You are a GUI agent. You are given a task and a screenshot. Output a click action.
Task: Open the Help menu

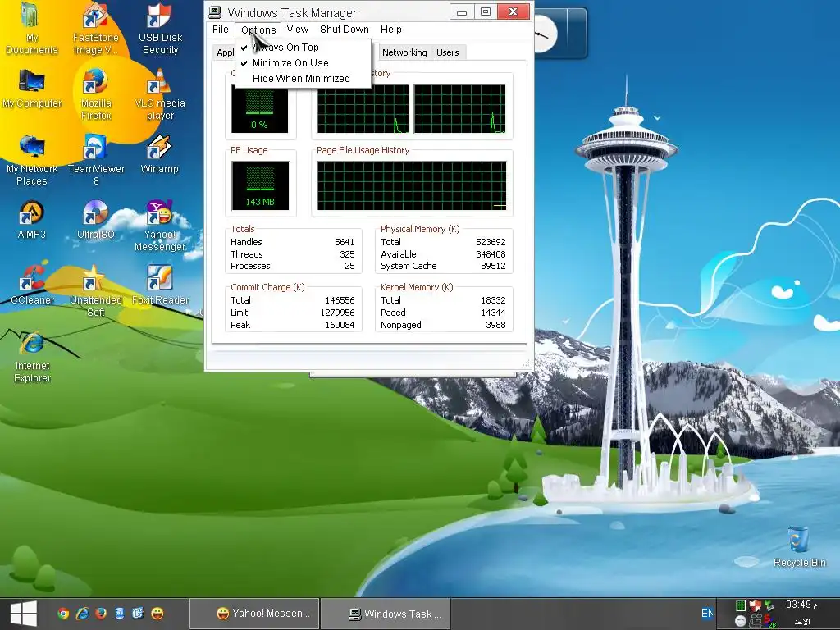[391, 30]
